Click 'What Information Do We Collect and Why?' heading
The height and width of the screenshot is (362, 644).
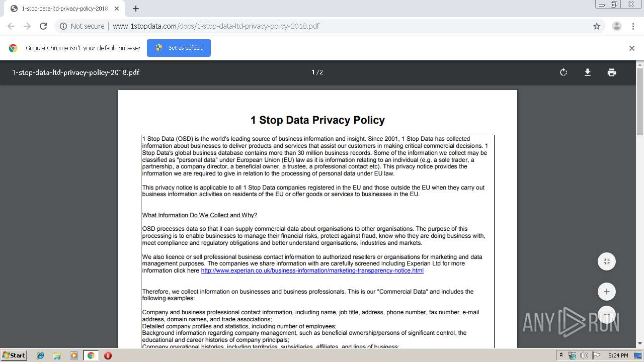[200, 215]
